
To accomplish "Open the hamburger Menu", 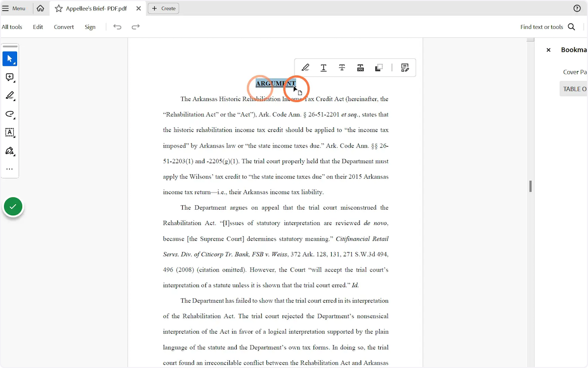I will 14,8.
